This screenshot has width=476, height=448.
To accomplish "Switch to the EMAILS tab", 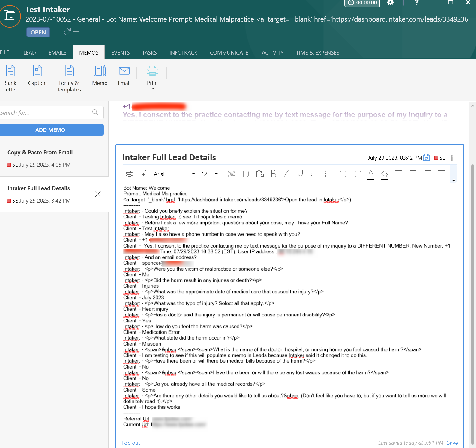I will [x=58, y=52].
